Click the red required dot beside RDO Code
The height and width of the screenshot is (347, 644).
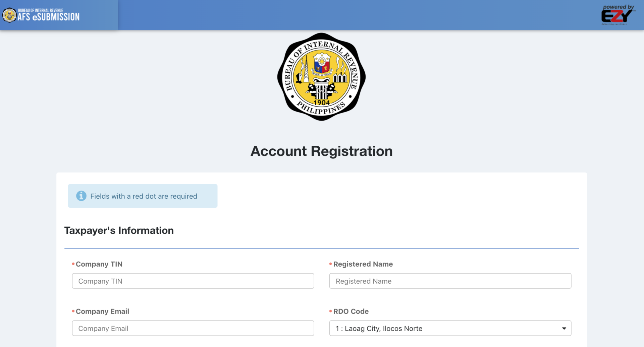330,311
